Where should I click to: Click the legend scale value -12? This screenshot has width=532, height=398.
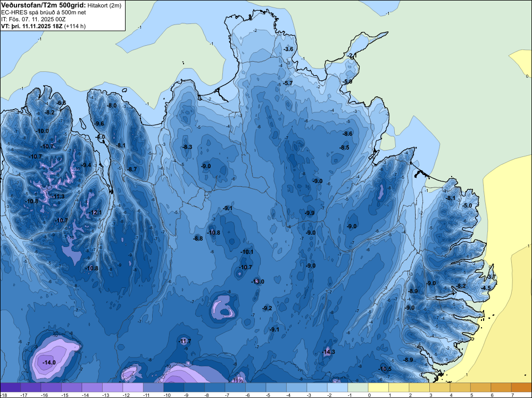pos(125,395)
